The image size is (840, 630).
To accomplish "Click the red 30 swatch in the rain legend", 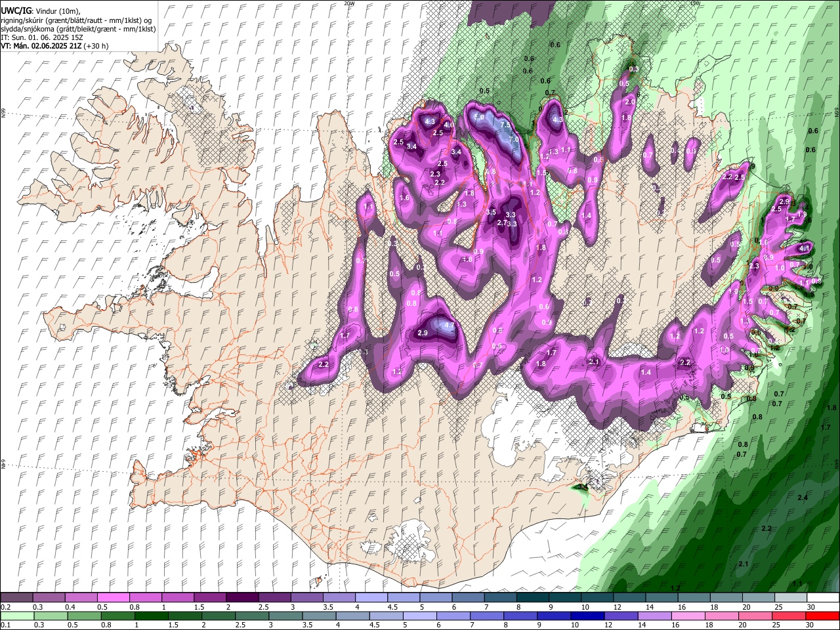I will pyautogui.click(x=822, y=616).
